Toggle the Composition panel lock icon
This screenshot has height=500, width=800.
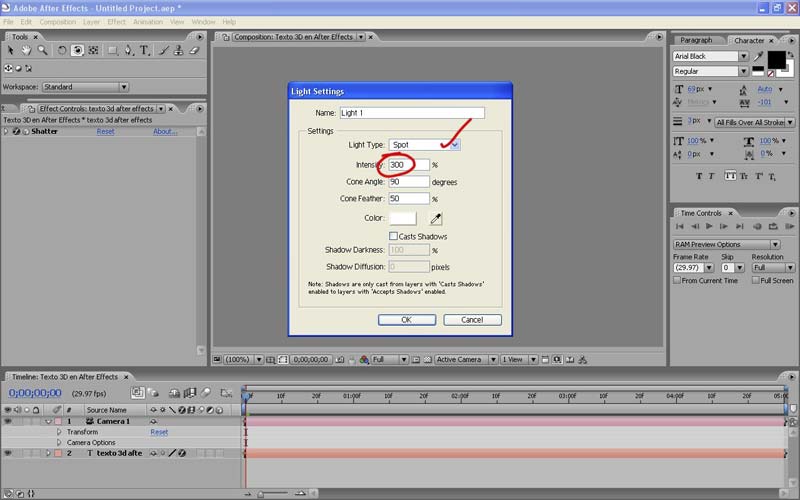pyautogui.click(x=226, y=37)
